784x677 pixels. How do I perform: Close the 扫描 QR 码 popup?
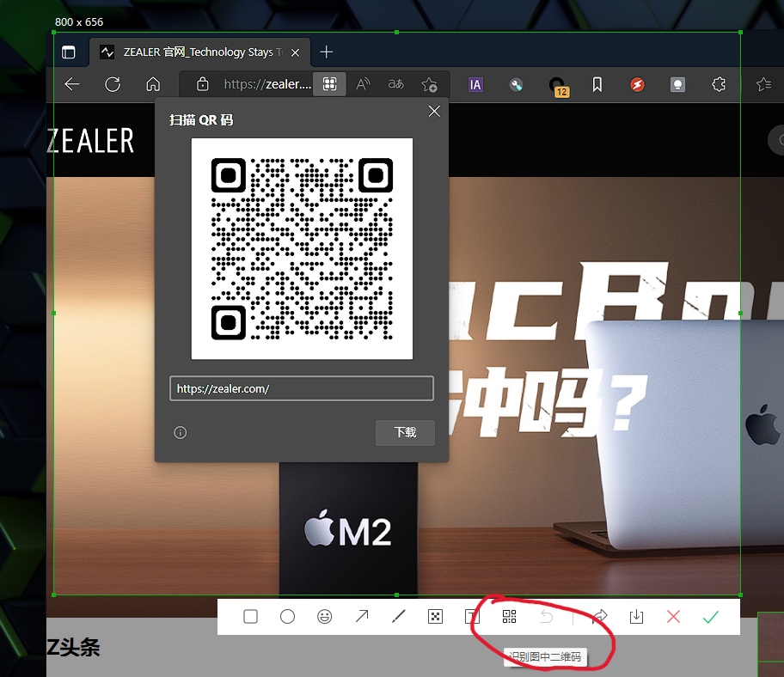434,112
